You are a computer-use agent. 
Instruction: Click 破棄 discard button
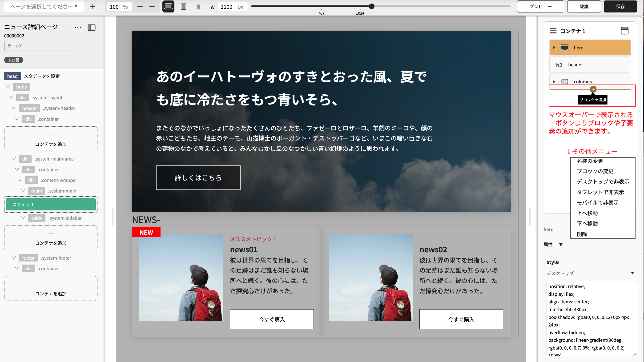pos(584,7)
